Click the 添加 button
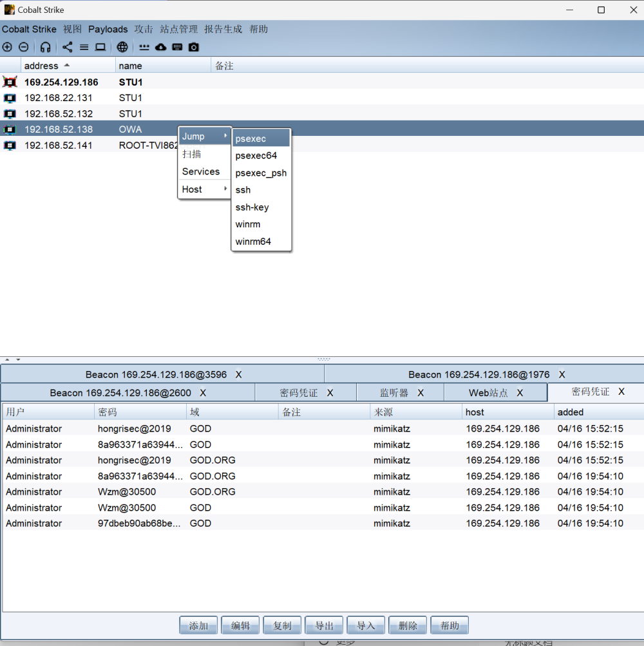 coord(198,625)
